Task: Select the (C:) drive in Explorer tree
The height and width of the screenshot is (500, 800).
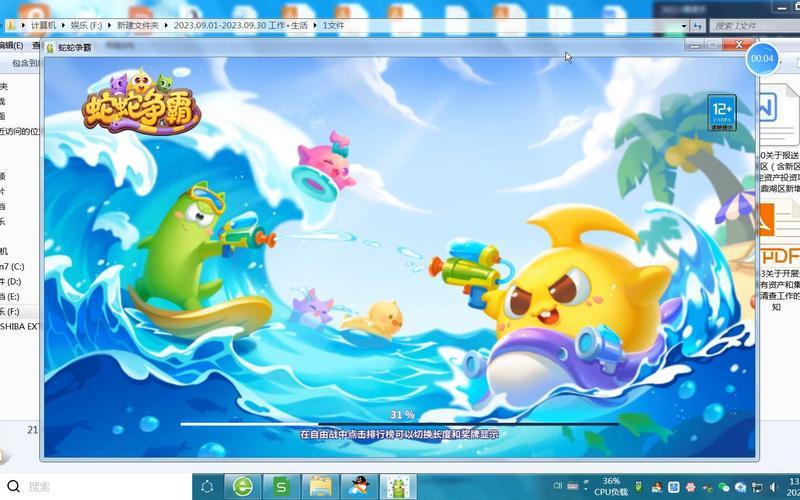Action: (x=12, y=266)
